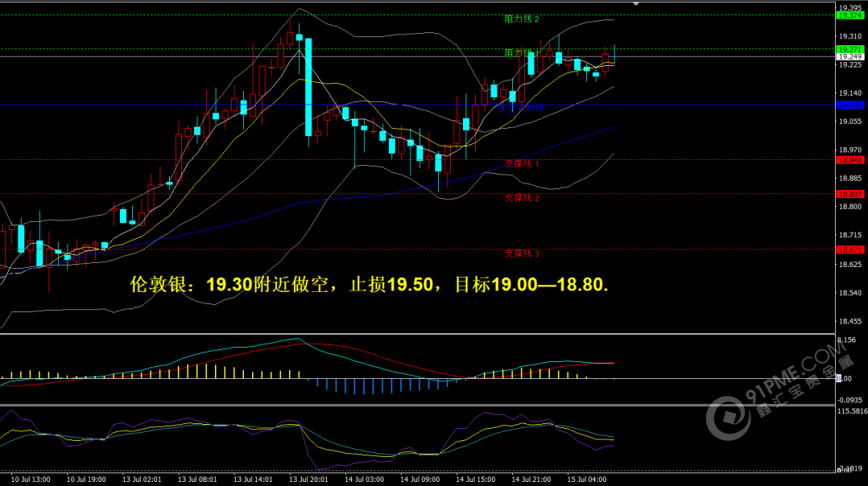Click the red 18.671 price tag
868x486 pixels.
(850, 250)
